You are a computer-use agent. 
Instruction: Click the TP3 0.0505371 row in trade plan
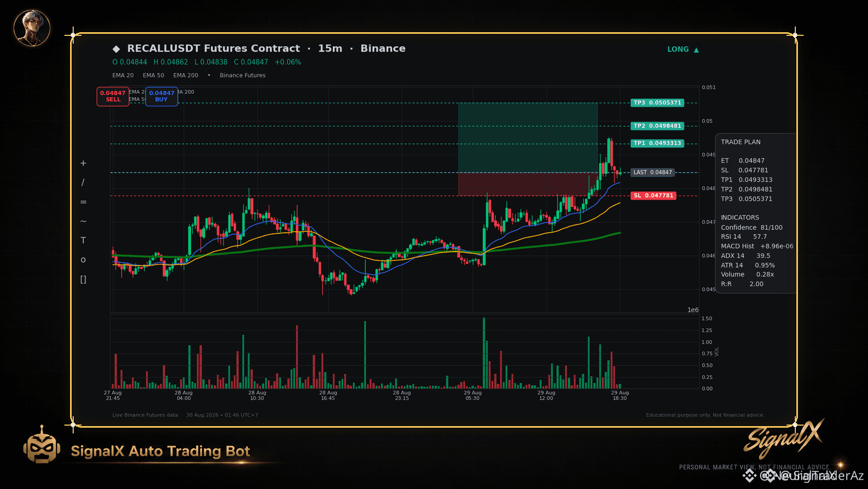click(747, 199)
